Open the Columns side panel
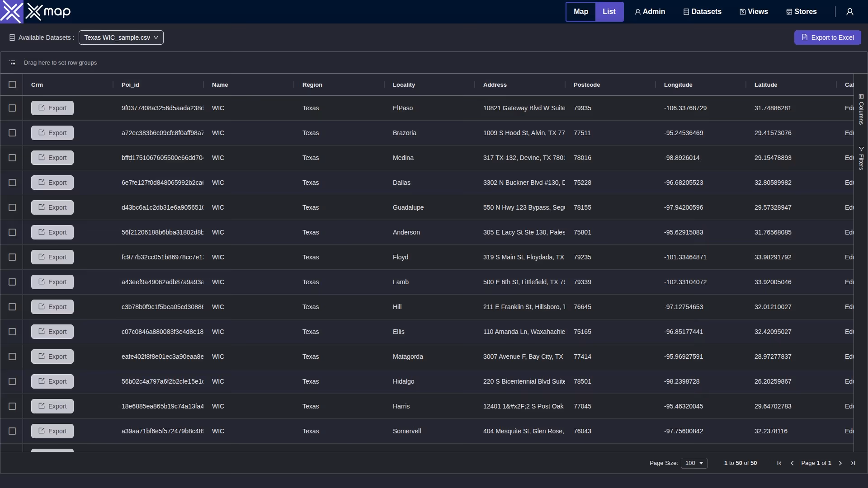The image size is (868, 488). click(x=861, y=109)
